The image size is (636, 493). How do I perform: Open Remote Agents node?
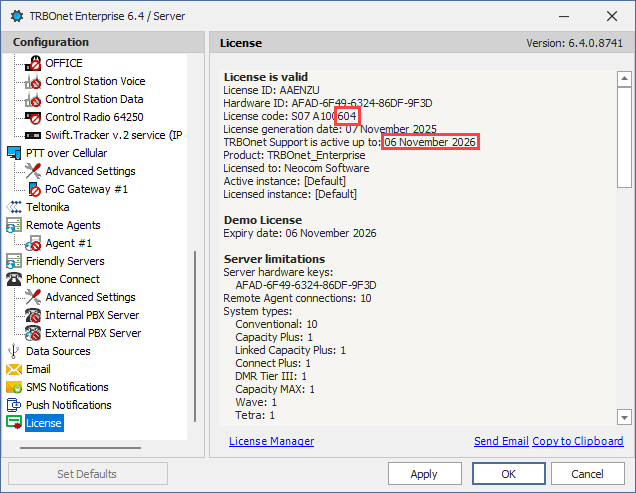click(x=63, y=225)
